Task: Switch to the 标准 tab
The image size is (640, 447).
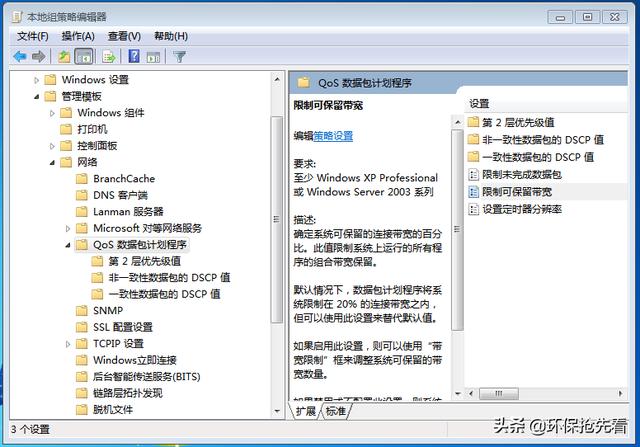Action: pos(335,411)
